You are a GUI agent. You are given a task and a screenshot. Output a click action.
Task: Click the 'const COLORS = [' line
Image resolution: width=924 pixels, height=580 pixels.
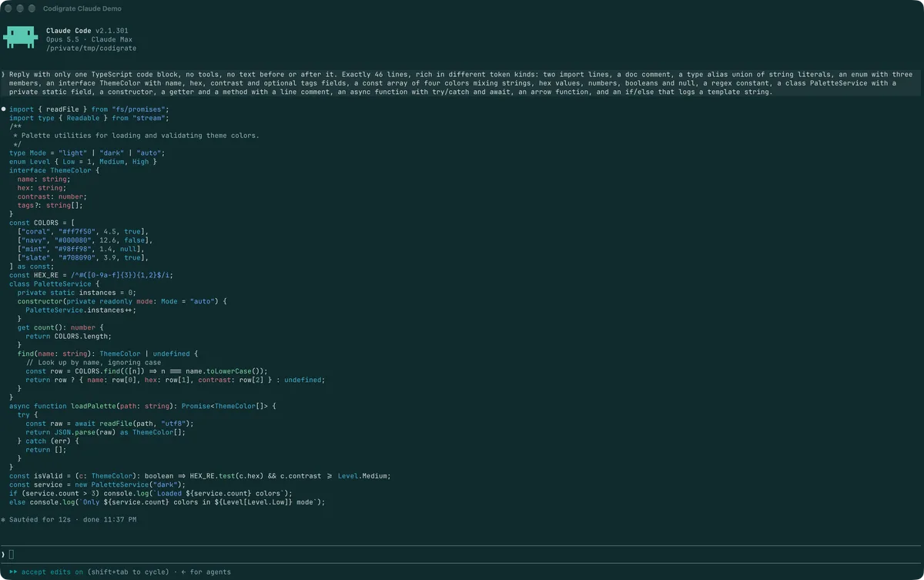(x=42, y=223)
